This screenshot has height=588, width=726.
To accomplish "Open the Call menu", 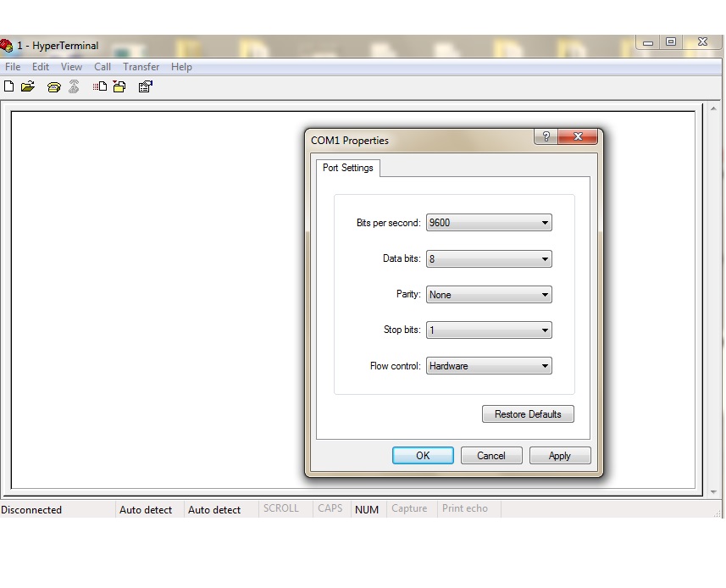I will click(103, 67).
